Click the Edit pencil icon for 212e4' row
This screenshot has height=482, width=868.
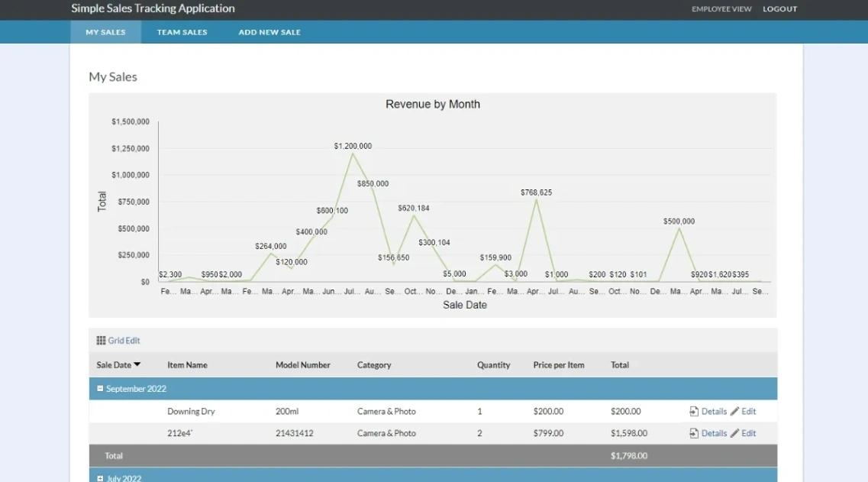pyautogui.click(x=734, y=433)
